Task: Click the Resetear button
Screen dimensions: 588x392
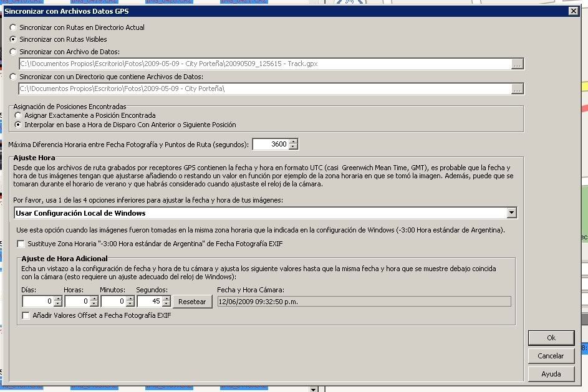Action: [x=193, y=302]
